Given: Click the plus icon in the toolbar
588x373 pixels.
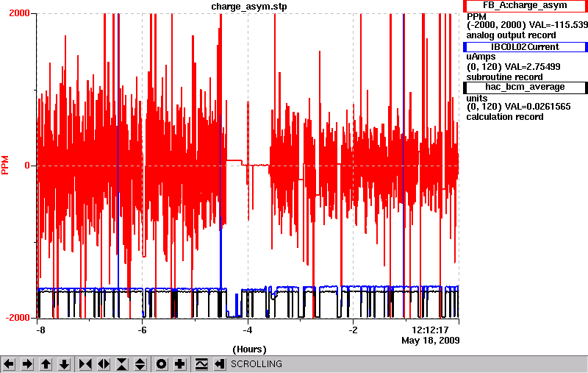Looking at the screenshot, I should point(180,364).
